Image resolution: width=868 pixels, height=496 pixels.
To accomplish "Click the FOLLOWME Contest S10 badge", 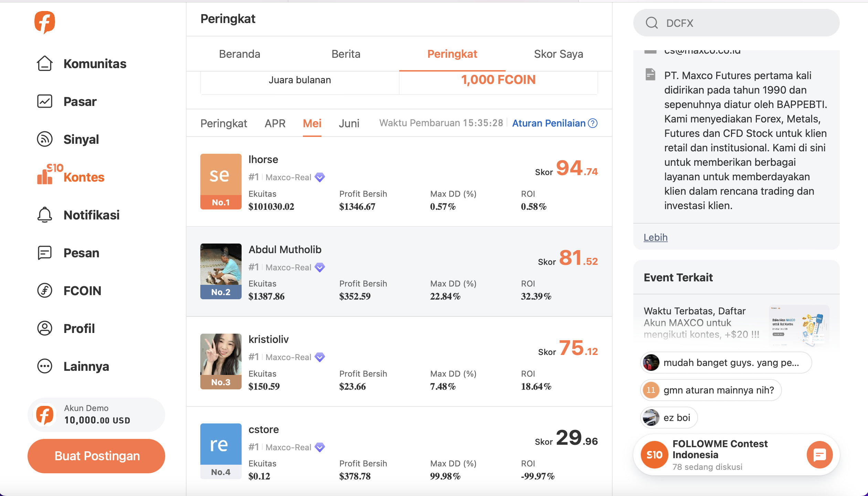I will tap(654, 455).
